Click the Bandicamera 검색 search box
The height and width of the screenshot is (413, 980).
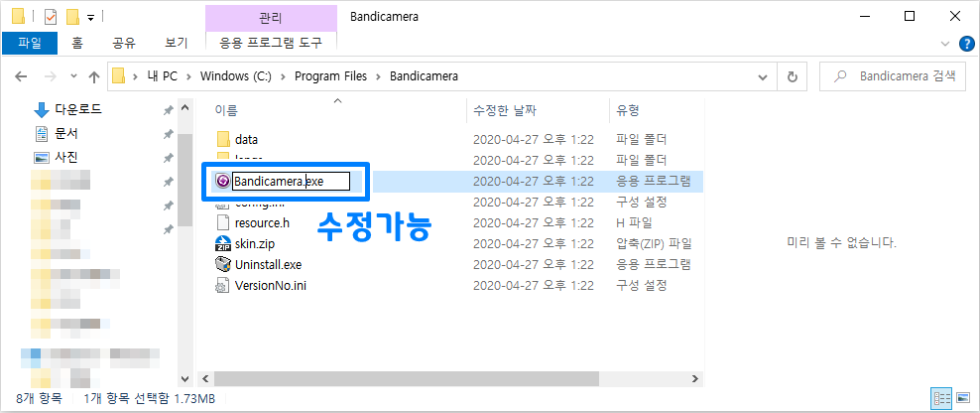pos(893,76)
